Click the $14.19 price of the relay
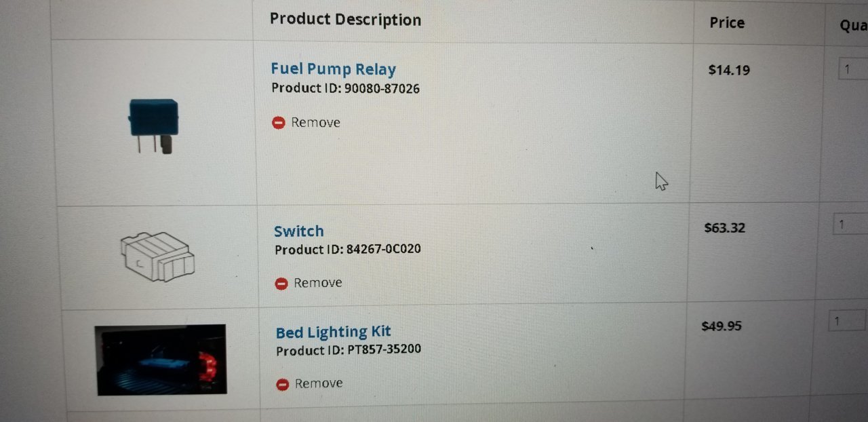 [x=729, y=69]
